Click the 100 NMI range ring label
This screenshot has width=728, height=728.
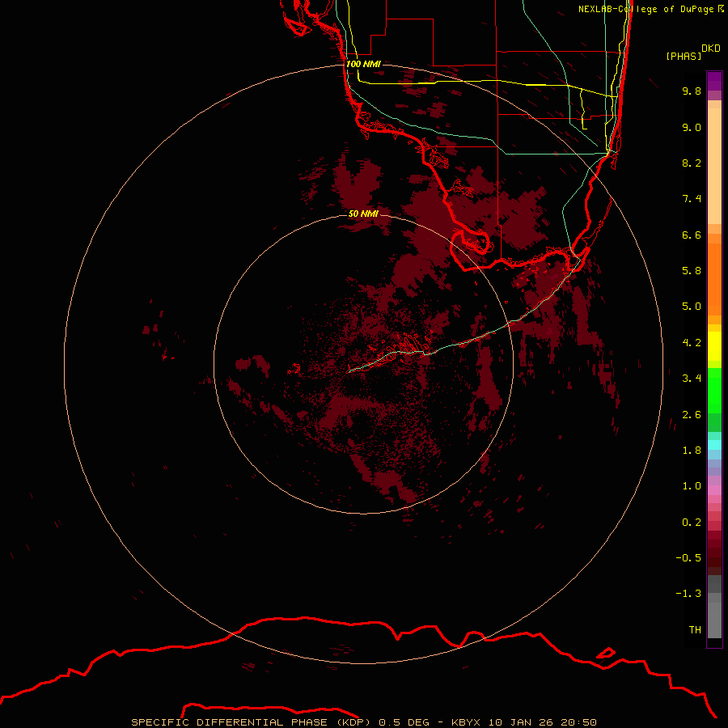(363, 64)
